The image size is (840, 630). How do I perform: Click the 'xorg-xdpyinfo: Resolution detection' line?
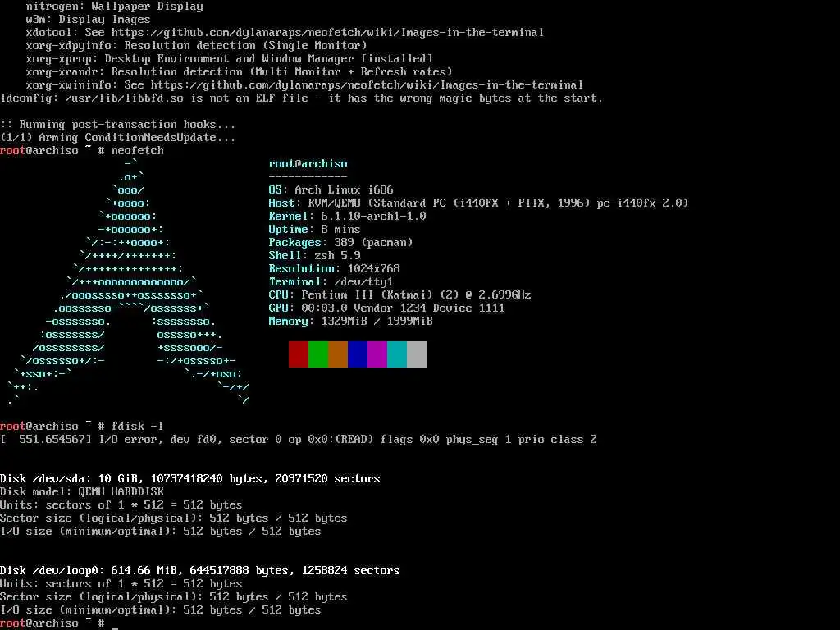click(197, 46)
